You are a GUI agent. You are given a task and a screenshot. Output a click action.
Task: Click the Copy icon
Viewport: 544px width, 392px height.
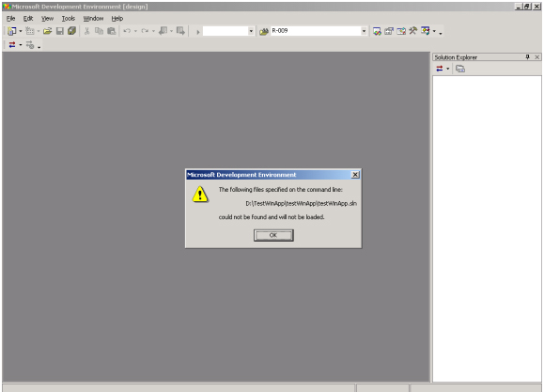pyautogui.click(x=99, y=31)
